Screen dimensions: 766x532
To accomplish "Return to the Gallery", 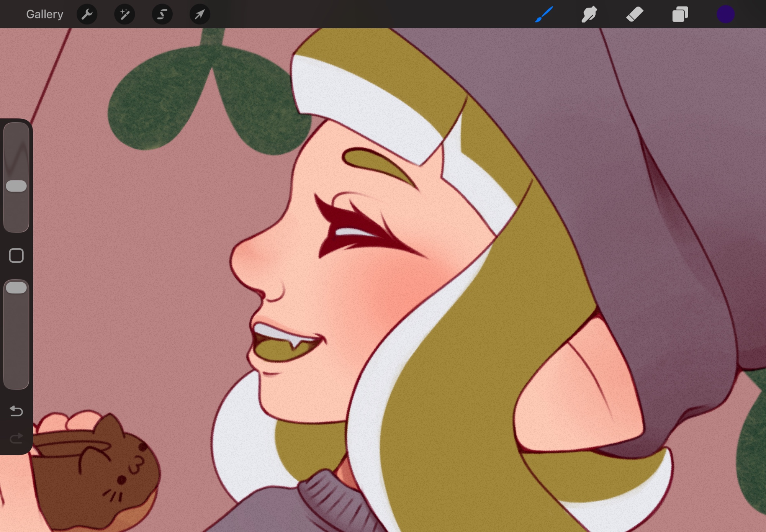I will (44, 15).
